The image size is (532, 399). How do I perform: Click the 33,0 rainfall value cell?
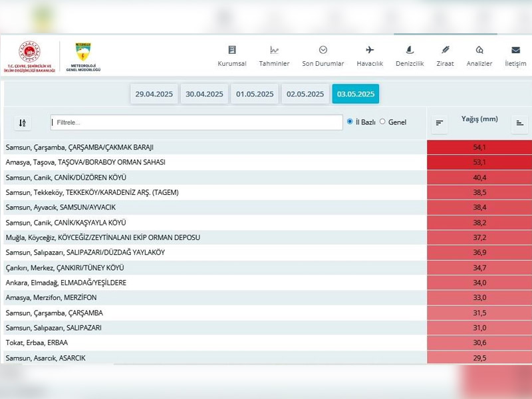(x=479, y=297)
